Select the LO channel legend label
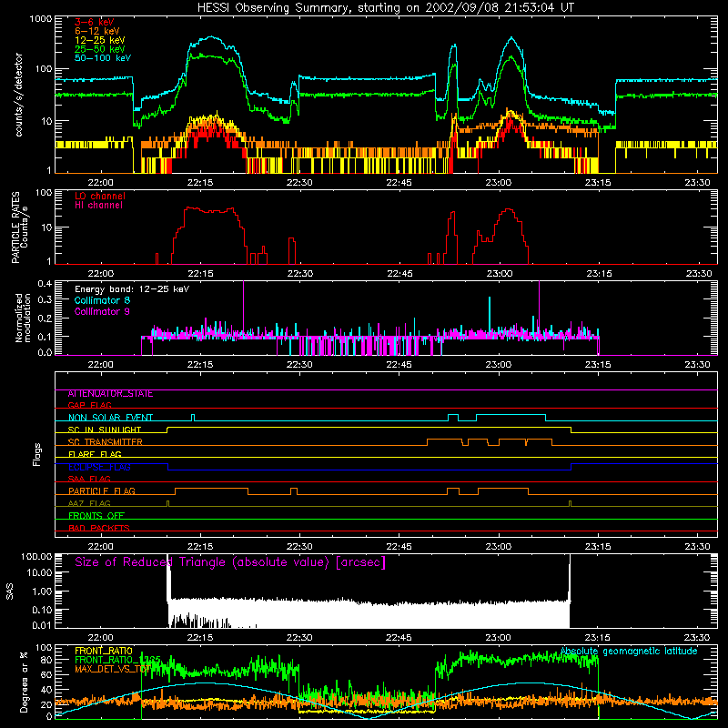Image resolution: width=728 pixels, height=728 pixels. [100, 196]
